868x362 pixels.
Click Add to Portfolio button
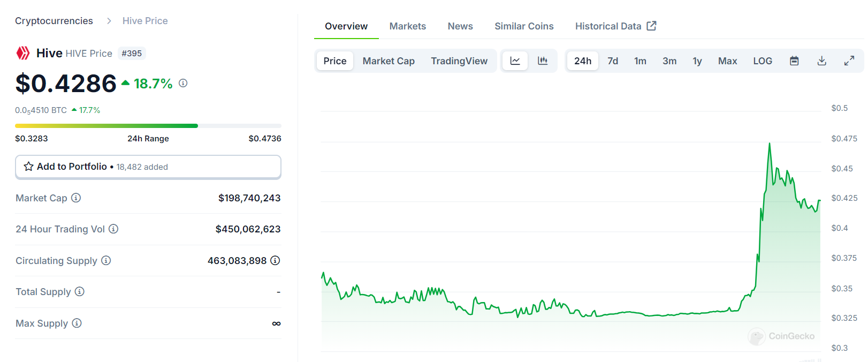(x=148, y=167)
